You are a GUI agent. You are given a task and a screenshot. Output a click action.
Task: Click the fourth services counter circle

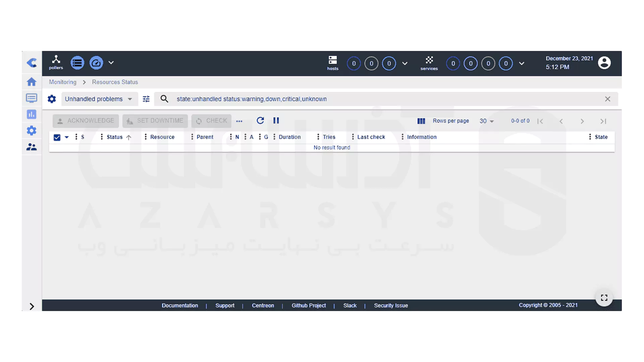click(506, 63)
